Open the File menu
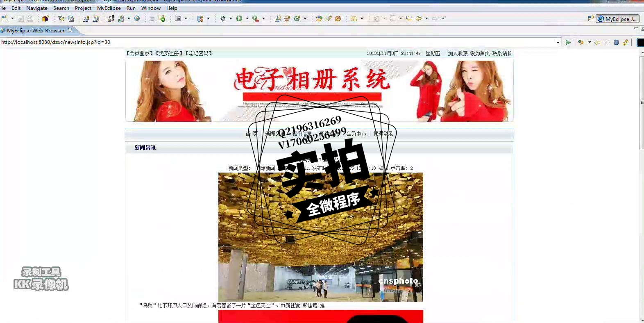 [3, 8]
